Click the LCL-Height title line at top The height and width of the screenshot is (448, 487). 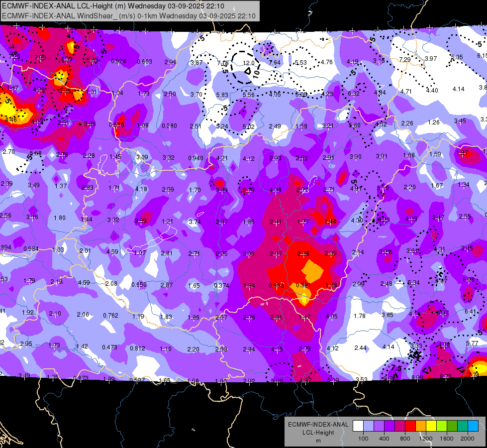pos(113,6)
